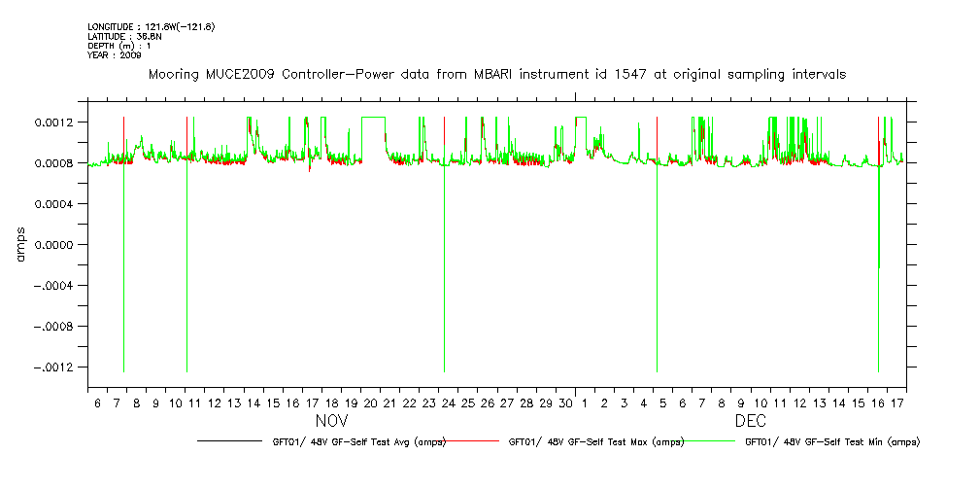Select the DEPTH (m) metadata line
Viewport: 980px width, 490px height.
point(119,46)
